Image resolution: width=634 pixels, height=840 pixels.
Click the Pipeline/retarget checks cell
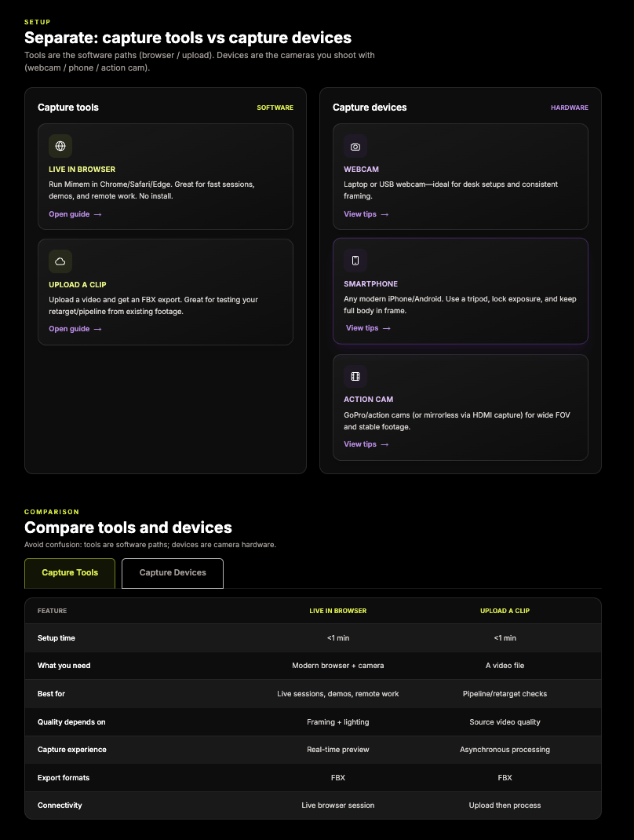(505, 694)
